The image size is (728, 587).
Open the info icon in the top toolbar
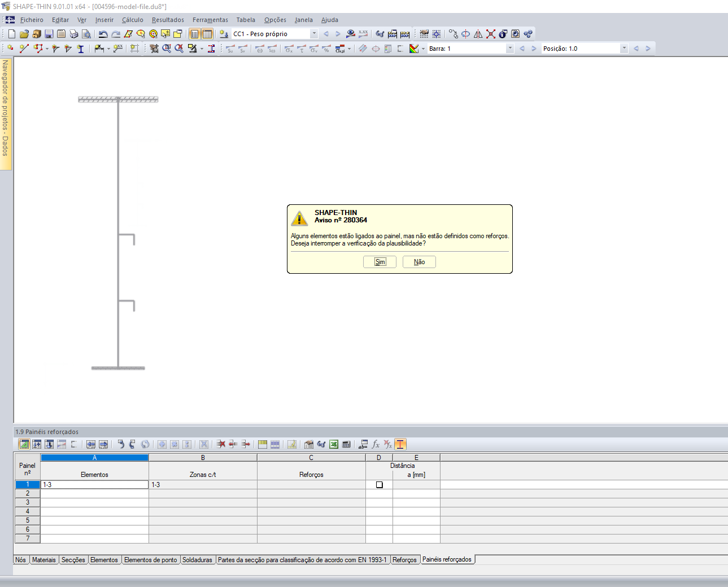click(x=503, y=34)
